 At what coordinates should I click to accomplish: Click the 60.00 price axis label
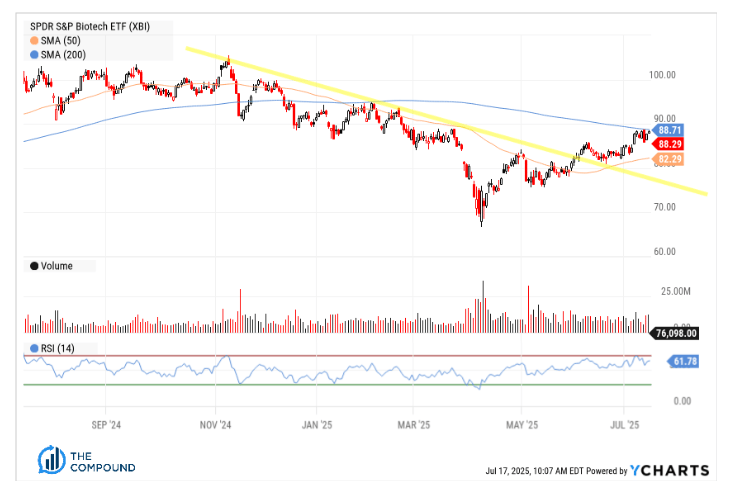pos(665,251)
